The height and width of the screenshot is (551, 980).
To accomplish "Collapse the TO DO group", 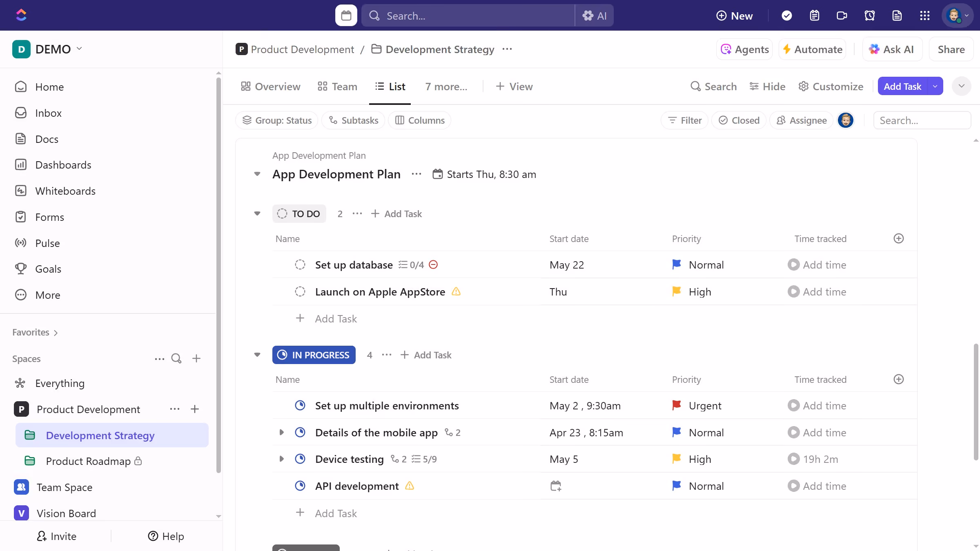I will pos(257,213).
